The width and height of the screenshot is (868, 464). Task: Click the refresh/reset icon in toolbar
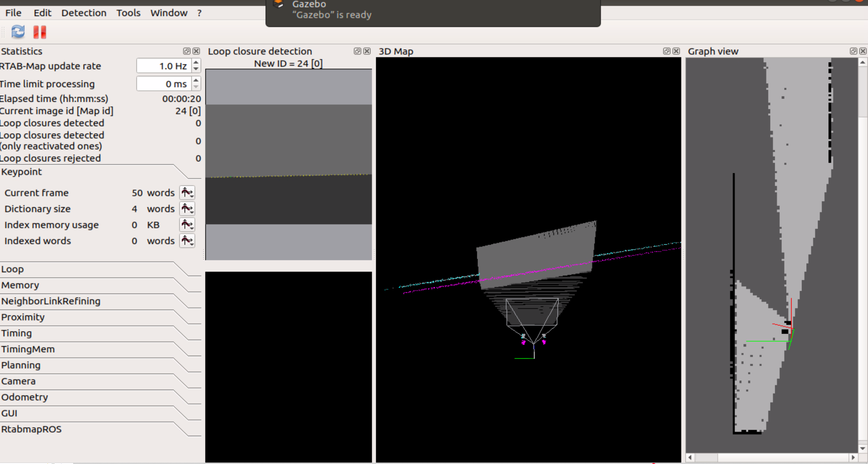[x=18, y=32]
